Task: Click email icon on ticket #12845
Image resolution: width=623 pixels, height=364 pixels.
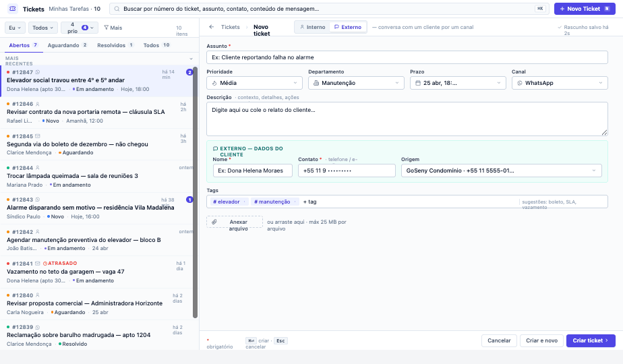Action: [38, 136]
